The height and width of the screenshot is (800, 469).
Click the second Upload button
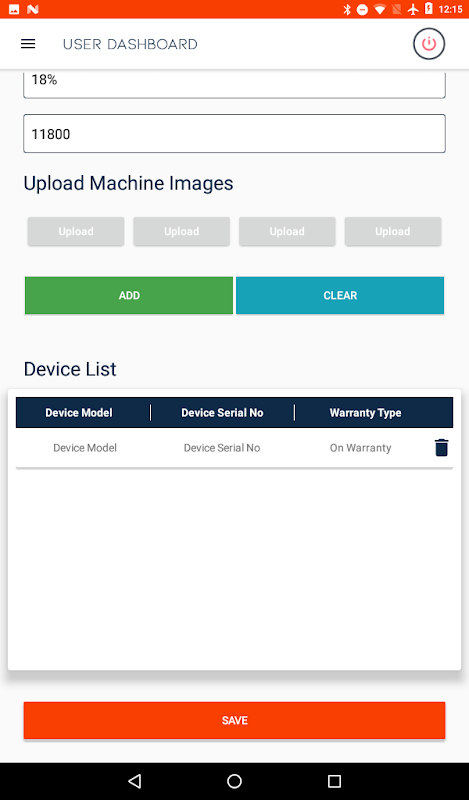182,231
